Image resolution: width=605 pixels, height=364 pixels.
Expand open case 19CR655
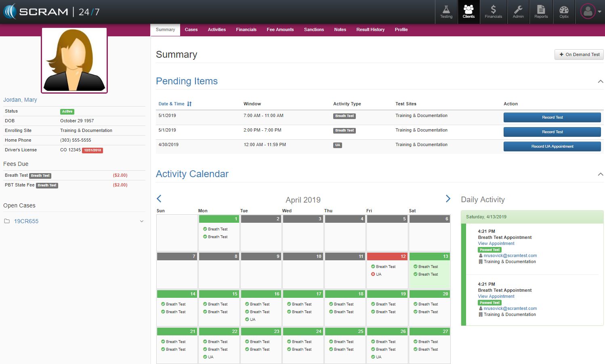pyautogui.click(x=142, y=221)
